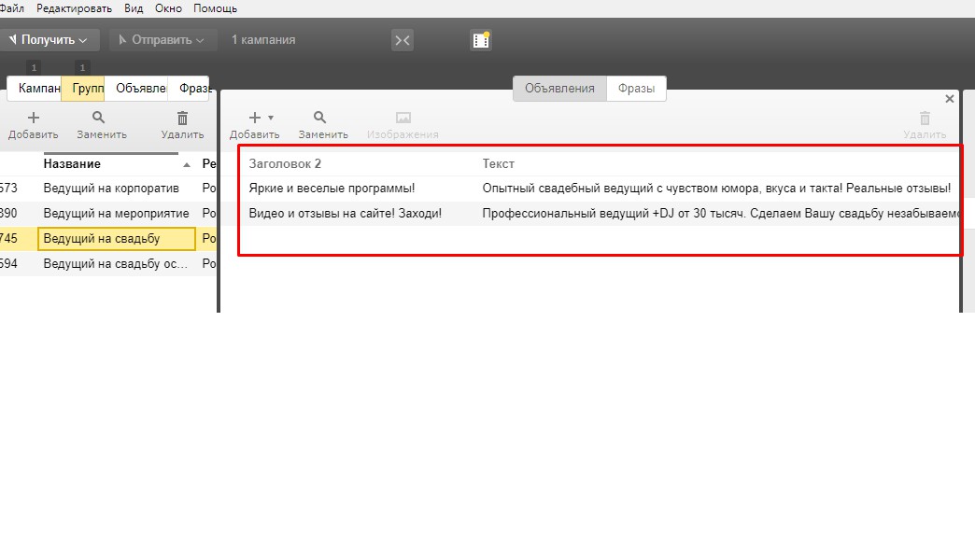Open the Помощь menu
The image size is (975, 560).
coord(215,8)
